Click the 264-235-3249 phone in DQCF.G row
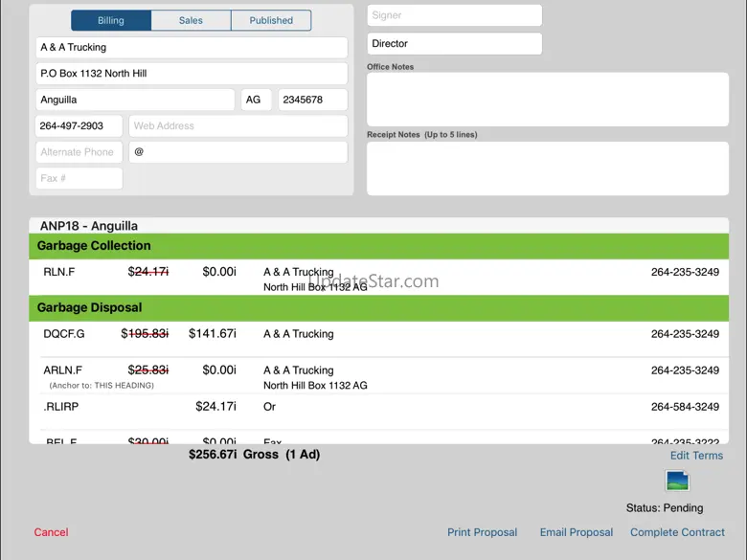Screen dimensions: 747x560 point(685,334)
